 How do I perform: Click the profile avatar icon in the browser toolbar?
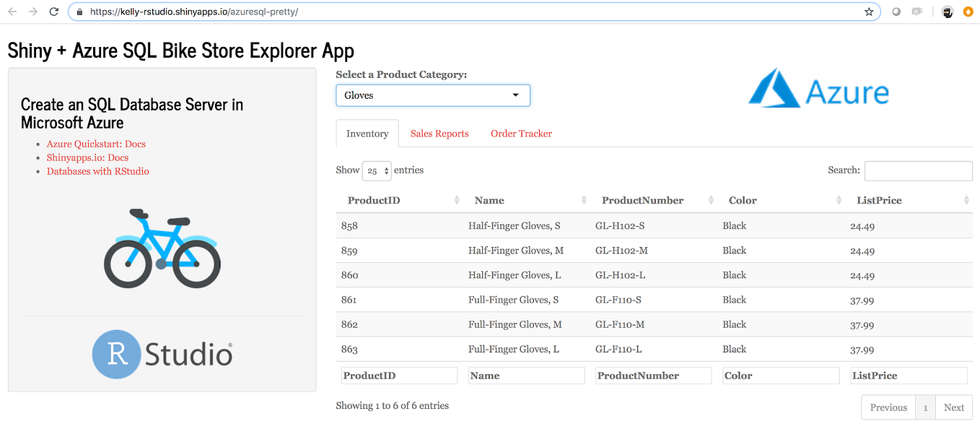[947, 12]
